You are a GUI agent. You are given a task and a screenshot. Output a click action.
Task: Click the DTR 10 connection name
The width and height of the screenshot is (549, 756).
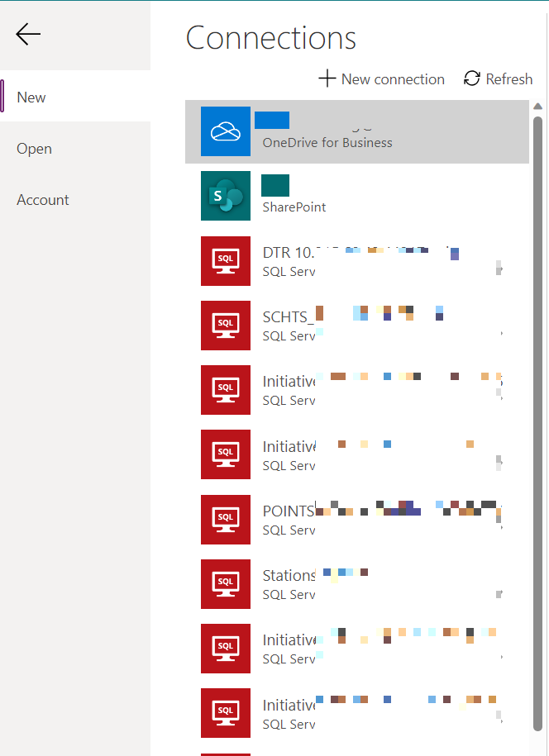click(288, 253)
